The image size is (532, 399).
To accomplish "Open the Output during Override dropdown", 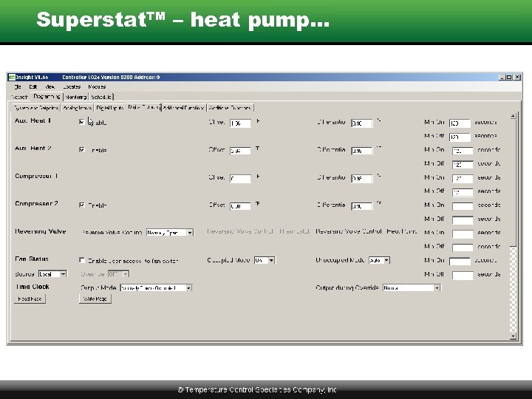I will [x=412, y=287].
